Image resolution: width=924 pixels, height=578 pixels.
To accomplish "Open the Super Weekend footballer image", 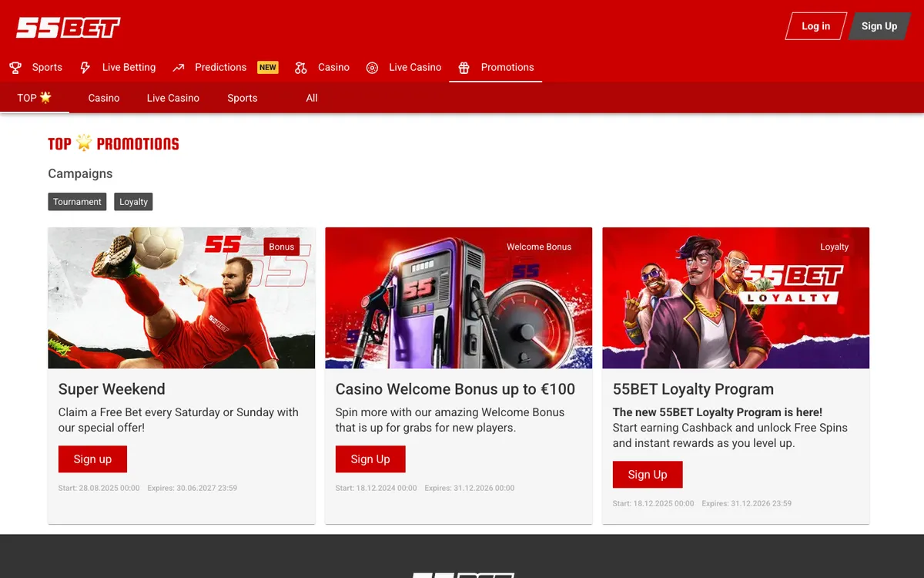I will tap(182, 297).
